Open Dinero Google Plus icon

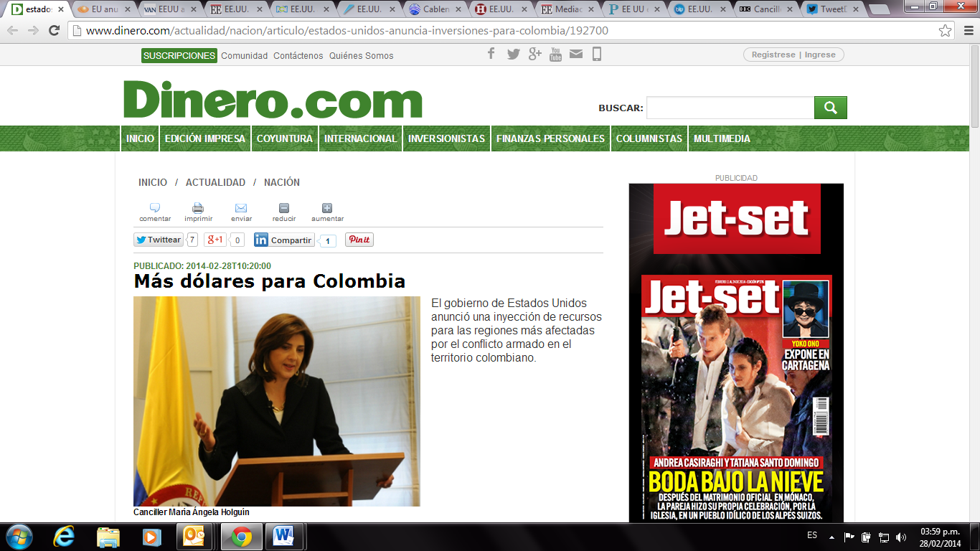point(534,54)
